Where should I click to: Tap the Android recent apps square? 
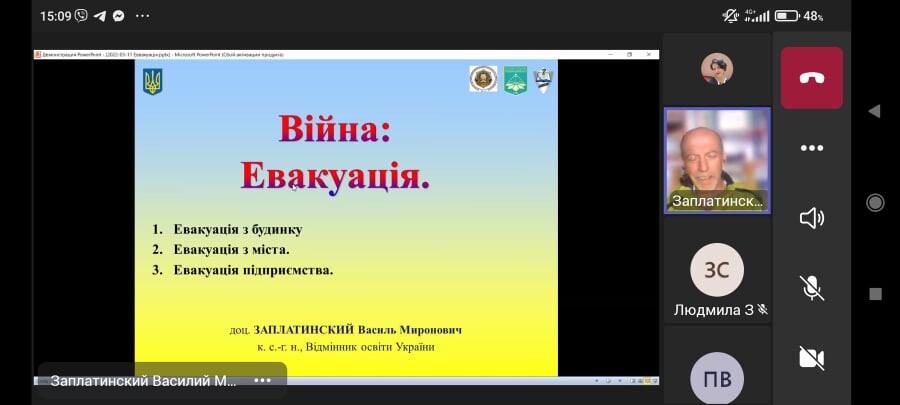pyautogui.click(x=875, y=294)
